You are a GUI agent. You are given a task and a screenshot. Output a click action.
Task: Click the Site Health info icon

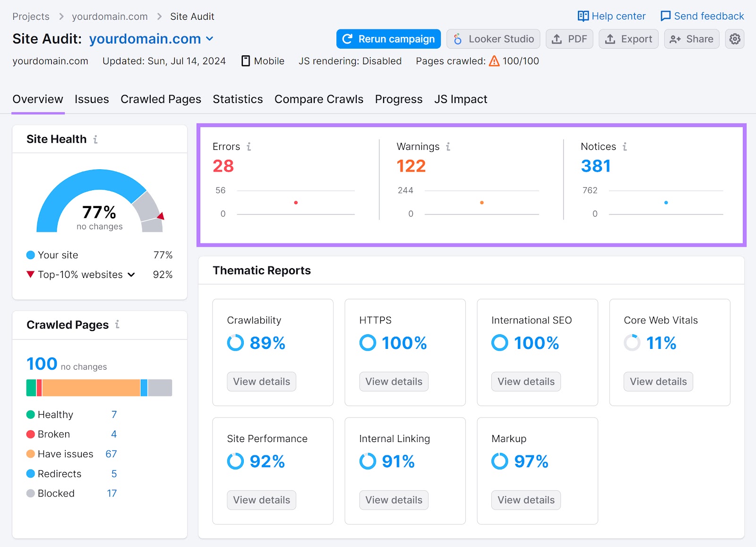point(96,139)
